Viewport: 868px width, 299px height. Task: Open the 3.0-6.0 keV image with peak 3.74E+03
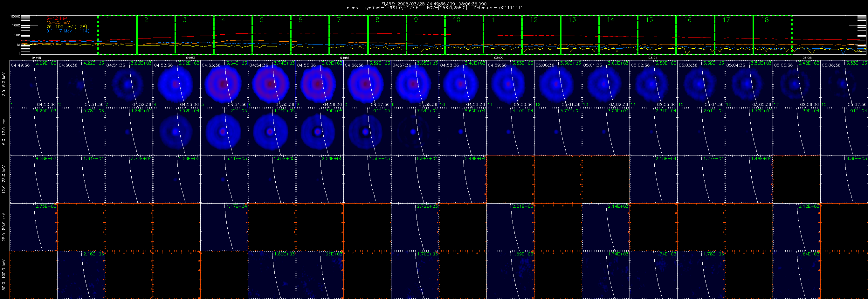[272, 84]
